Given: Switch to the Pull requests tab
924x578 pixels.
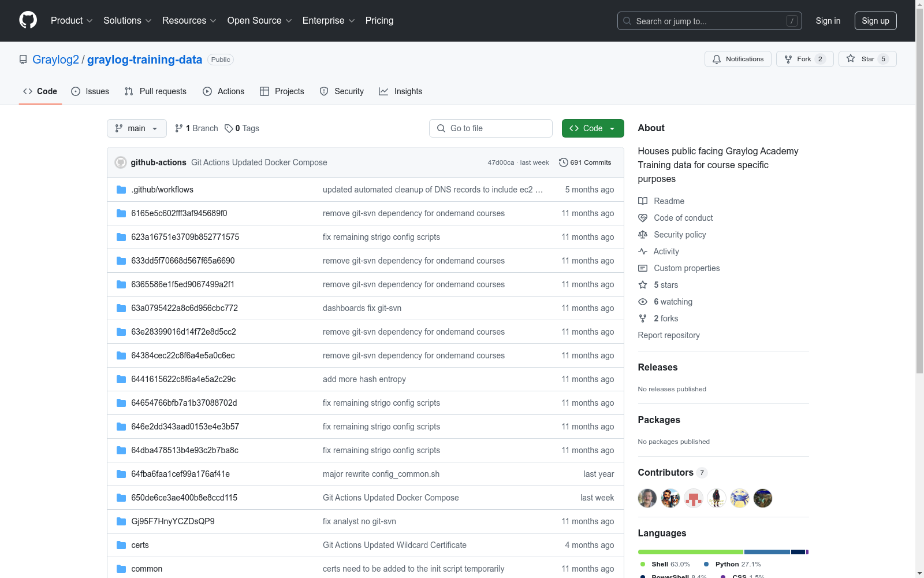Looking at the screenshot, I should click(x=155, y=91).
